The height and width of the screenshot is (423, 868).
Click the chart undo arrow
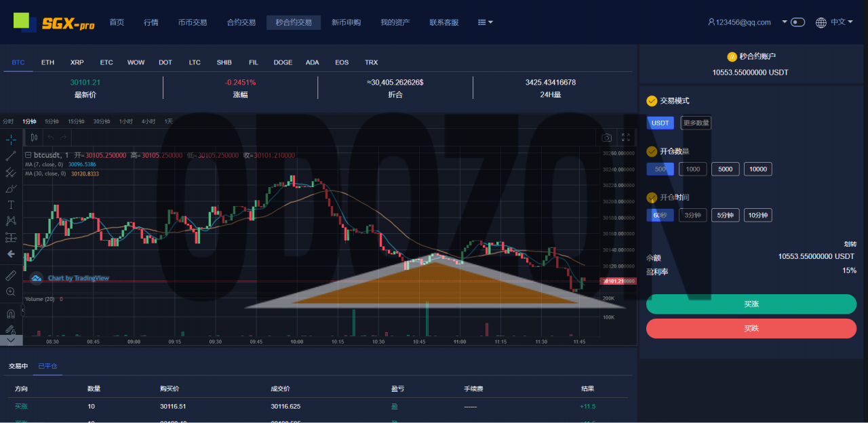[51, 137]
